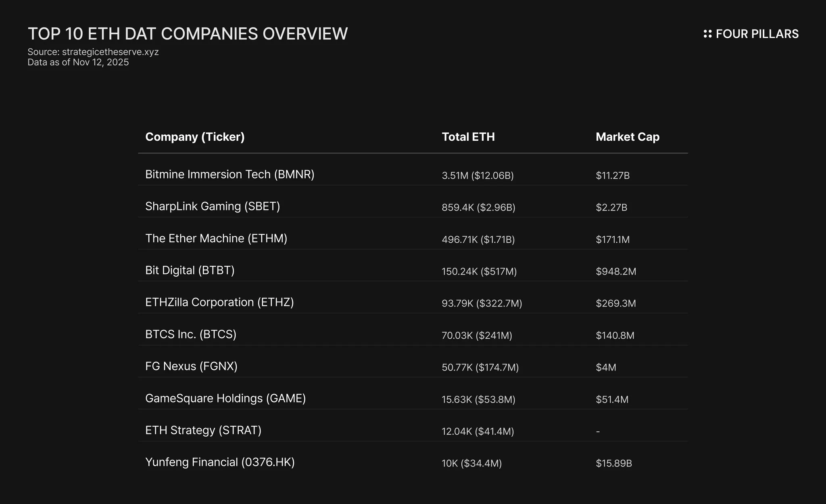
Task: Select the Bitmine Immersion Tech (BMNR) row
Action: pyautogui.click(x=229, y=175)
